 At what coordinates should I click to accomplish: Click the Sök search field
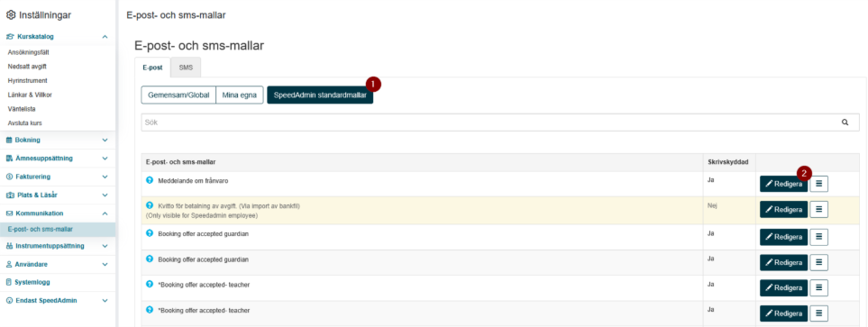tap(500, 123)
